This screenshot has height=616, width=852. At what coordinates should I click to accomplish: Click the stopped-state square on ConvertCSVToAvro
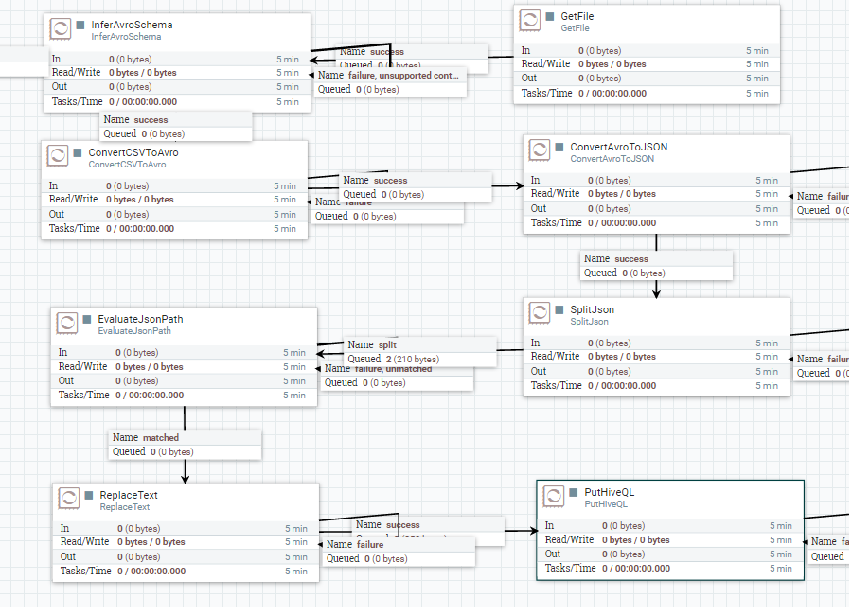tap(77, 151)
